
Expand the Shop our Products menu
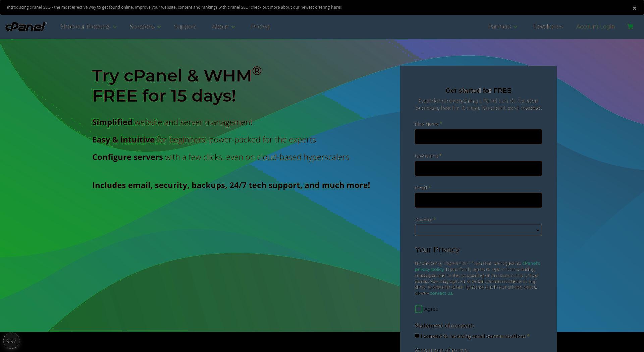pyautogui.click(x=89, y=26)
